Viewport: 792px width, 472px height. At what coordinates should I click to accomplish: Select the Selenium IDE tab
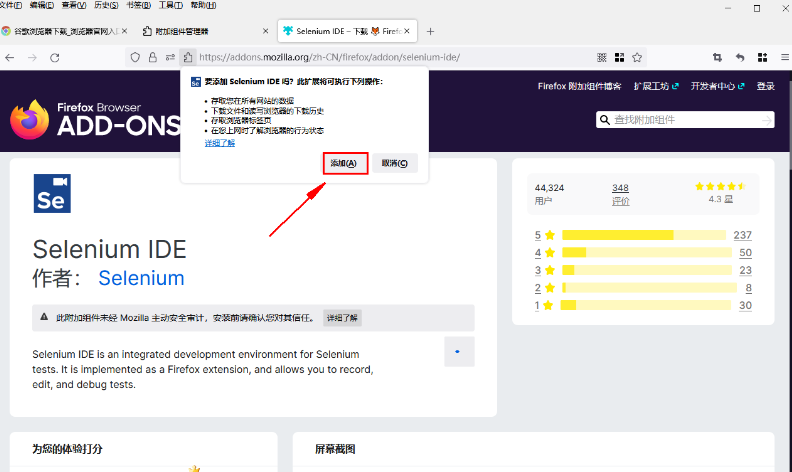click(347, 31)
